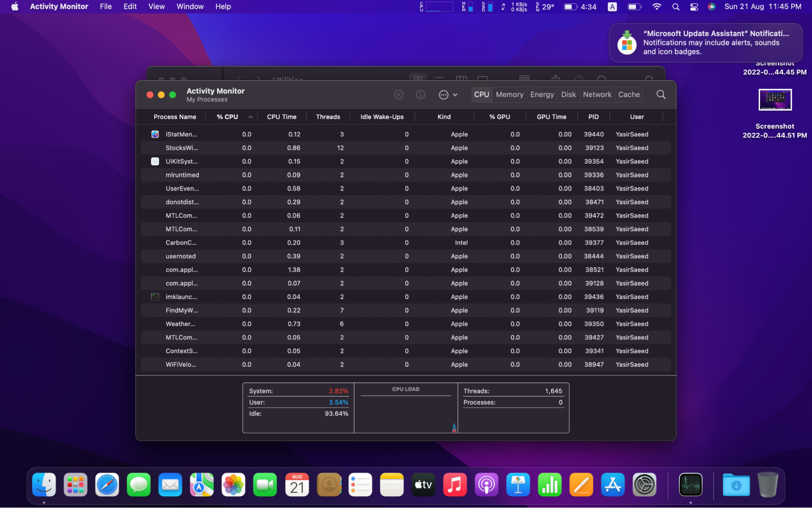Open Safari from the Dock
Screen dimensions: 812x508
[107, 484]
